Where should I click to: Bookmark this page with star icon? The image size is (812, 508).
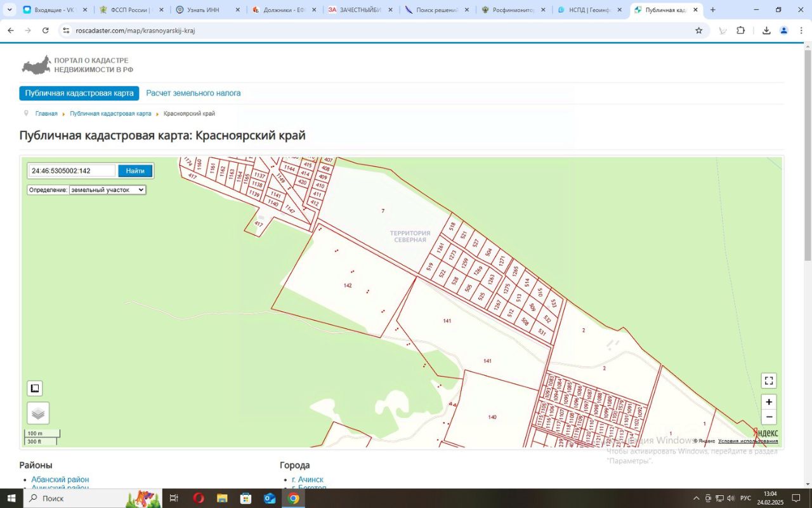point(699,30)
